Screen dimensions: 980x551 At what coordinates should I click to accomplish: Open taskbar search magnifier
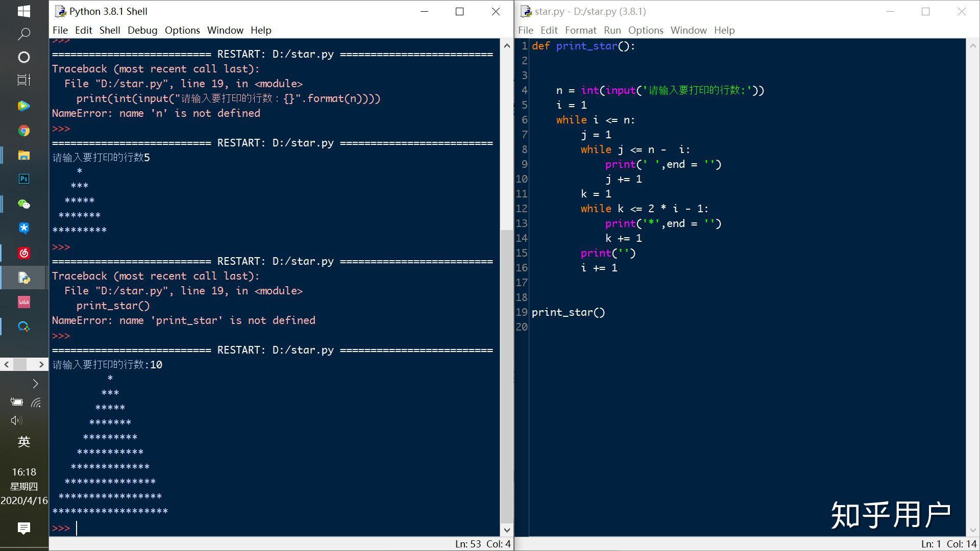pyautogui.click(x=23, y=34)
